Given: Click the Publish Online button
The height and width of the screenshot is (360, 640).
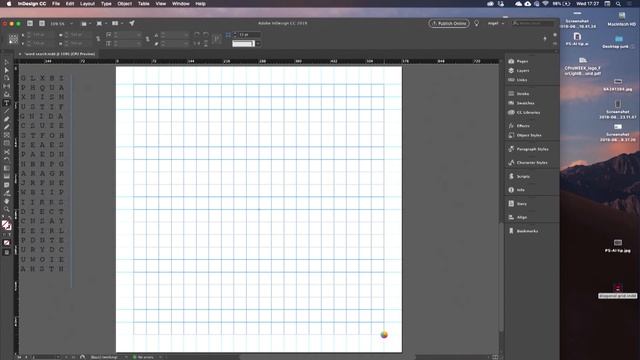Looking at the screenshot, I should click(x=449, y=24).
